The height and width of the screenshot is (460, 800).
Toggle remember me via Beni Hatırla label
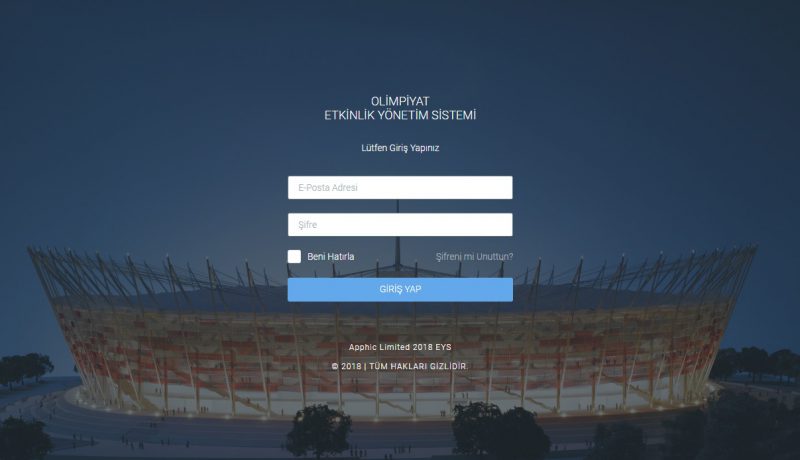coord(331,257)
